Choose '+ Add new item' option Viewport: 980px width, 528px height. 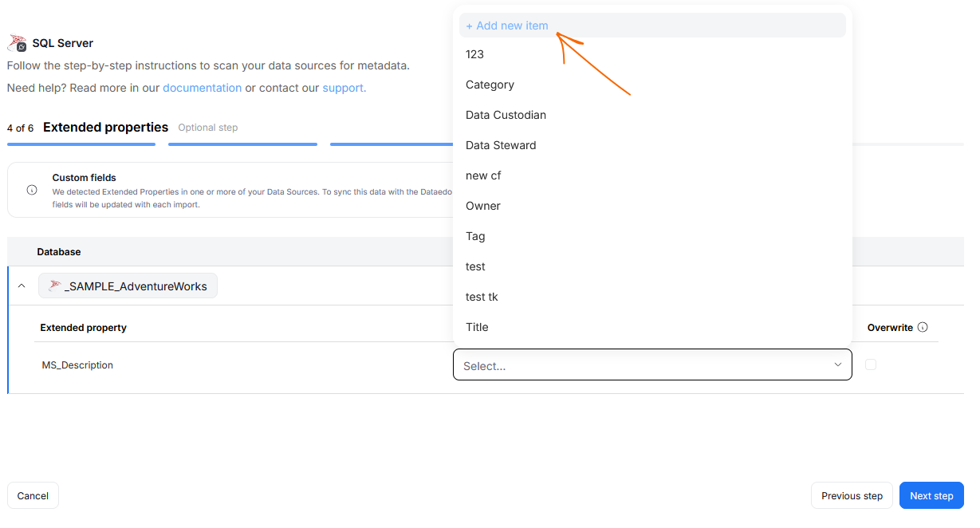click(507, 26)
